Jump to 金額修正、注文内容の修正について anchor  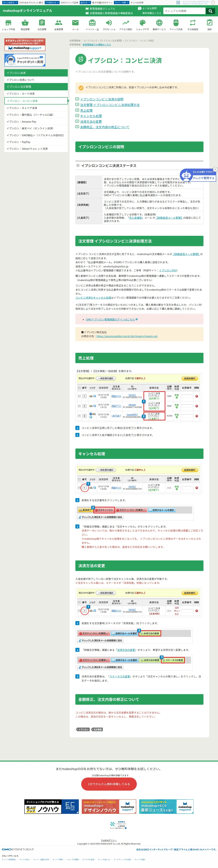pos(105,127)
